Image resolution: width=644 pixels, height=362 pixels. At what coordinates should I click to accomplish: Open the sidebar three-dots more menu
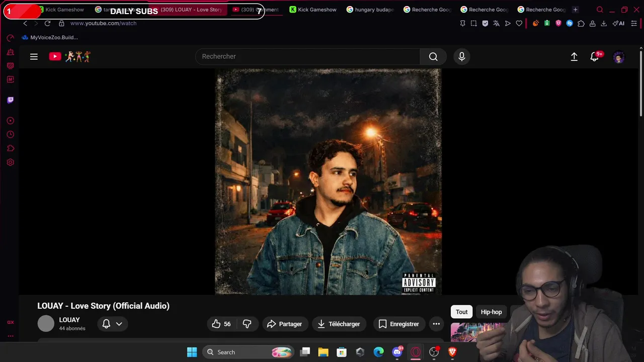tap(10, 336)
